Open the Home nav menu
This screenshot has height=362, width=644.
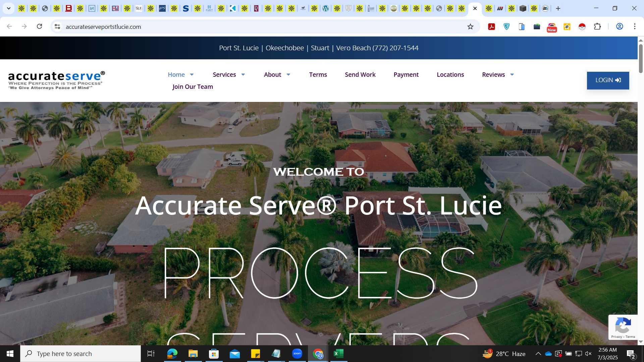click(x=176, y=75)
